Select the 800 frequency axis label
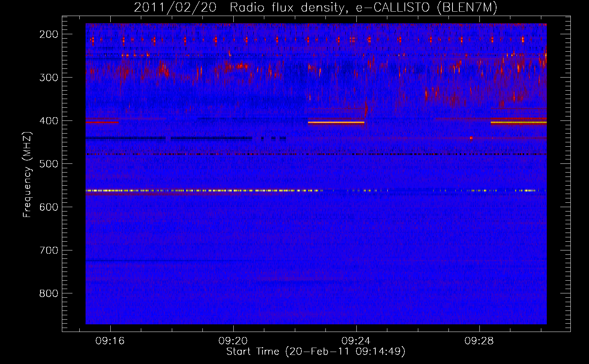The image size is (589, 364). (x=49, y=293)
